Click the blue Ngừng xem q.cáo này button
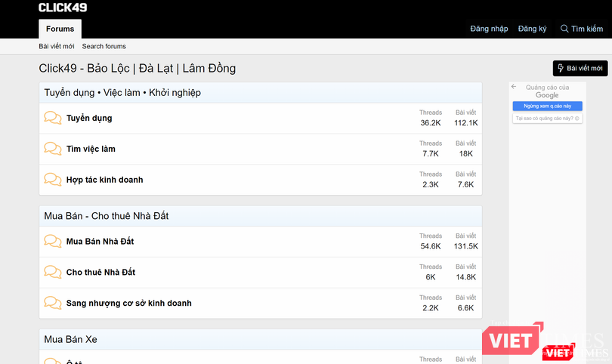The height and width of the screenshot is (364, 612). click(x=547, y=106)
